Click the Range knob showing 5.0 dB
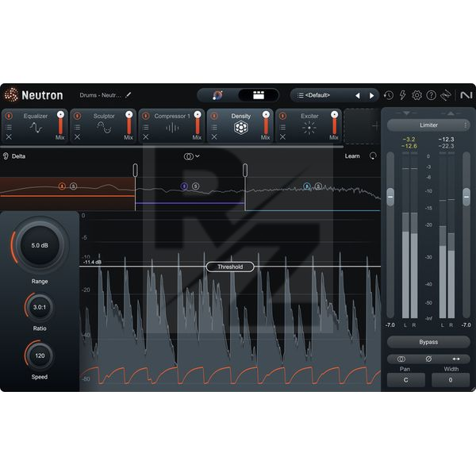This screenshot has width=476, height=476. (x=40, y=245)
